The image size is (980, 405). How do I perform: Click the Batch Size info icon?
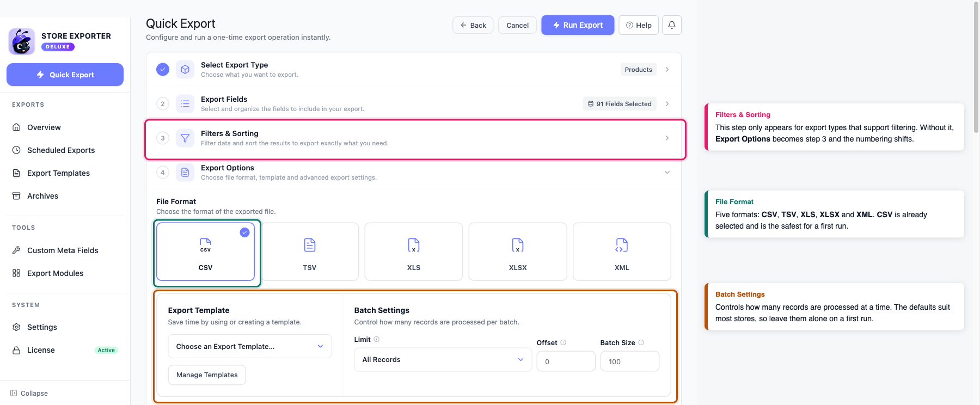pos(641,342)
